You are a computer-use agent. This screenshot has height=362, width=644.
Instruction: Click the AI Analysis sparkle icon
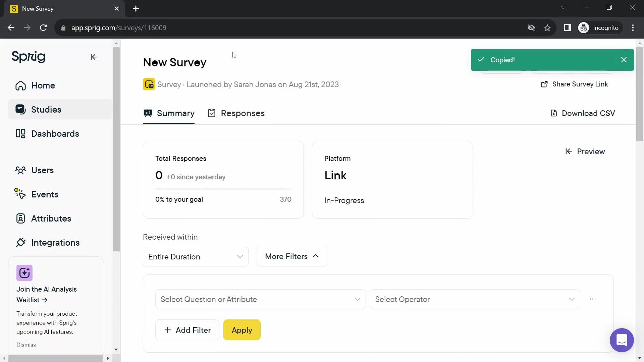pyautogui.click(x=24, y=273)
